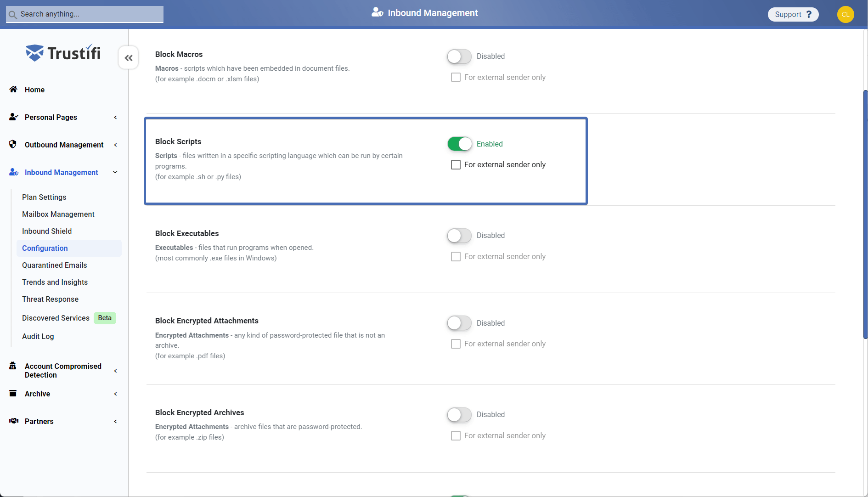The width and height of the screenshot is (868, 497).
Task: Click the Home house icon
Action: [13, 89]
